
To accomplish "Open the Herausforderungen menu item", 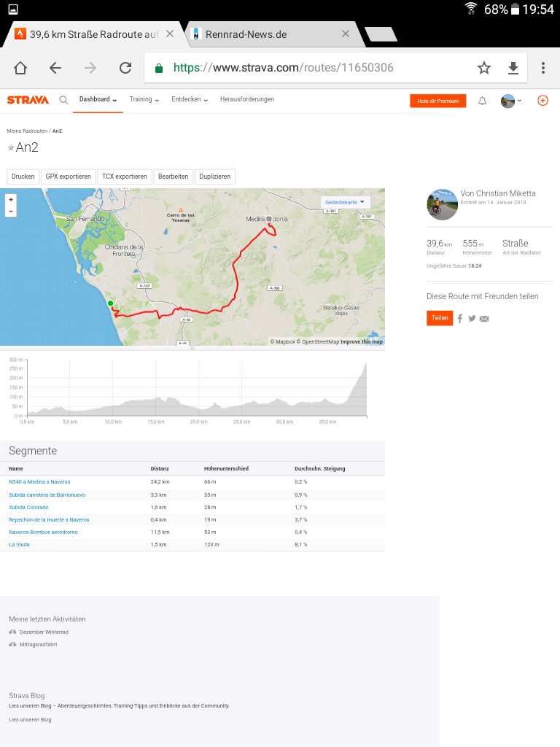I will [x=247, y=99].
